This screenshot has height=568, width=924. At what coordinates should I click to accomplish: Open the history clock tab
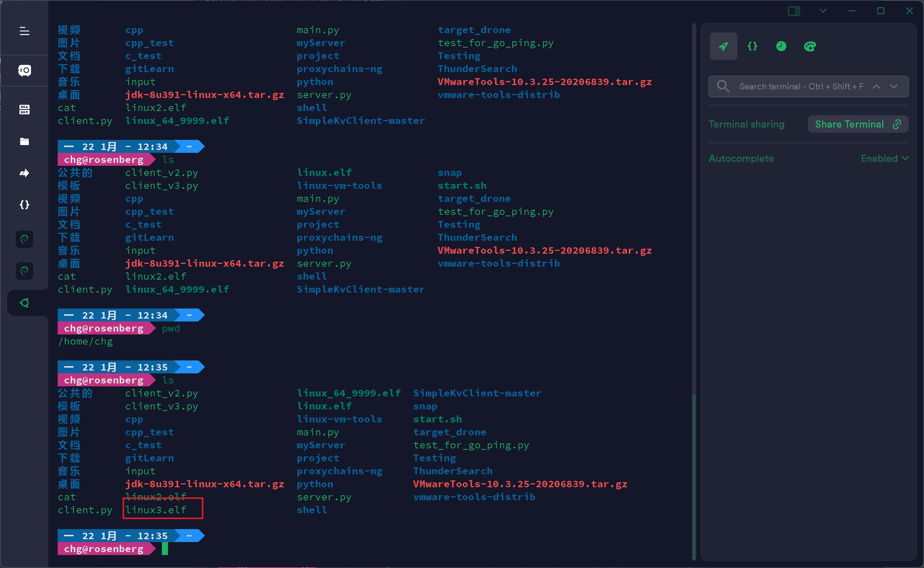(x=781, y=46)
